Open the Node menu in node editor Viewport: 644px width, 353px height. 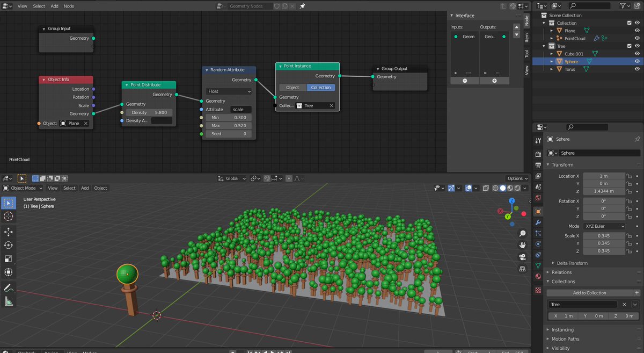point(69,6)
